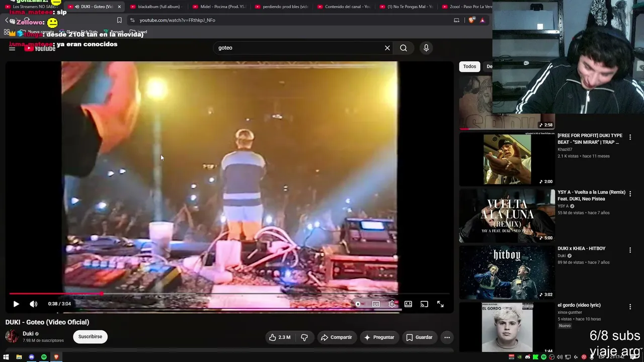The width and height of the screenshot is (644, 362).
Task: Open the Khazi07 channel link
Action: (565, 149)
